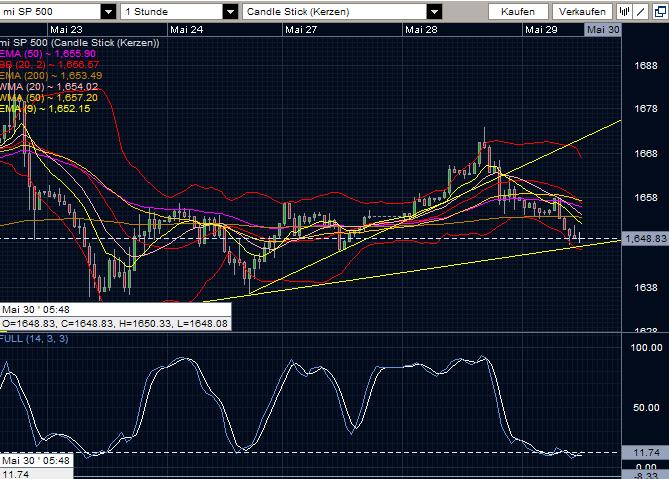
Task: Click the 1668 price axis label
Action: pyautogui.click(x=646, y=154)
